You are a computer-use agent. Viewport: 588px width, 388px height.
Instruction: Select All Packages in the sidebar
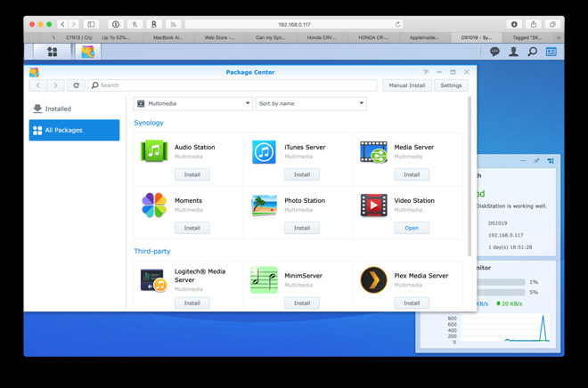point(74,130)
